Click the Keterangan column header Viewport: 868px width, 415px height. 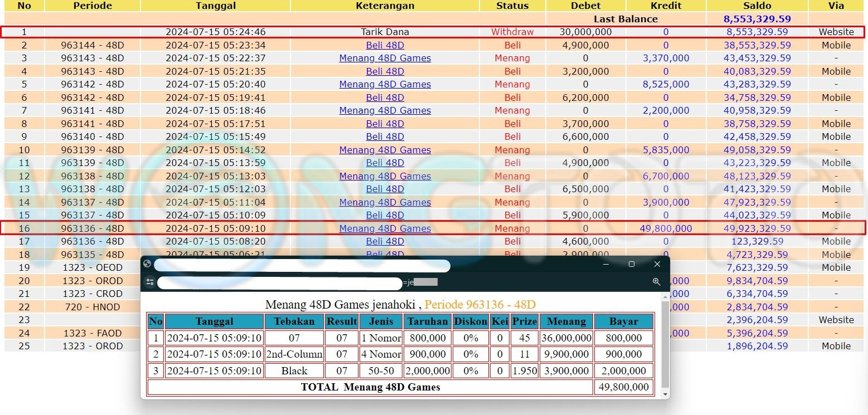pyautogui.click(x=385, y=6)
